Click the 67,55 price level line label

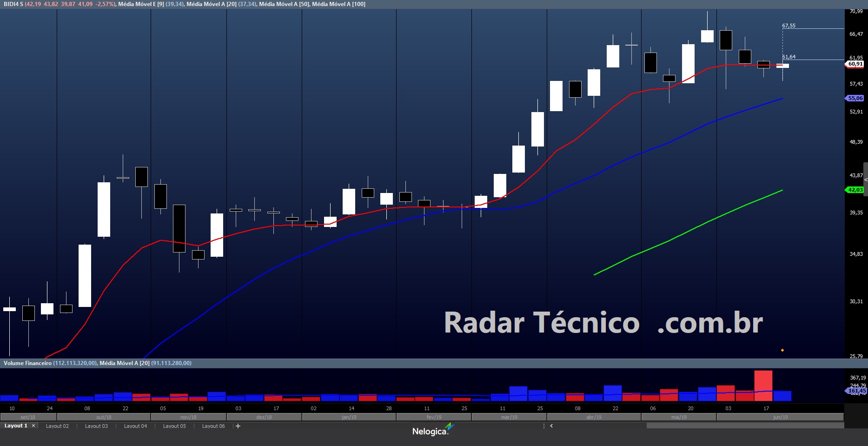[788, 26]
